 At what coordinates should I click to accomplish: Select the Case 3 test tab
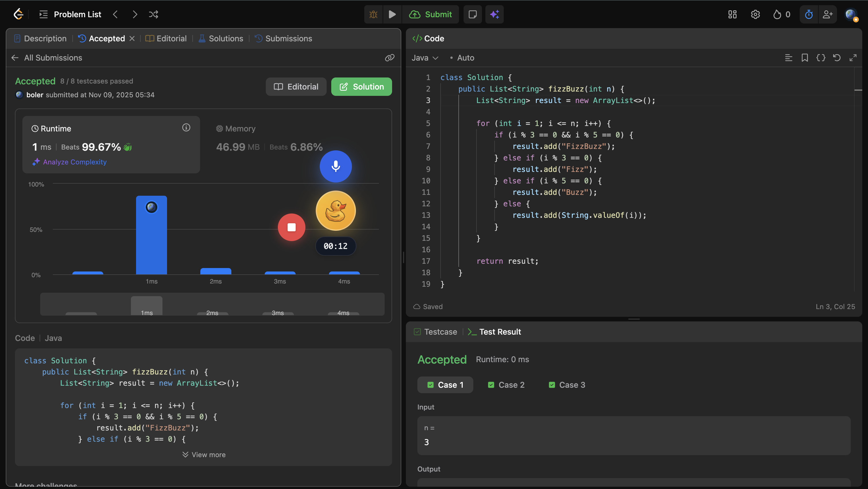click(567, 385)
